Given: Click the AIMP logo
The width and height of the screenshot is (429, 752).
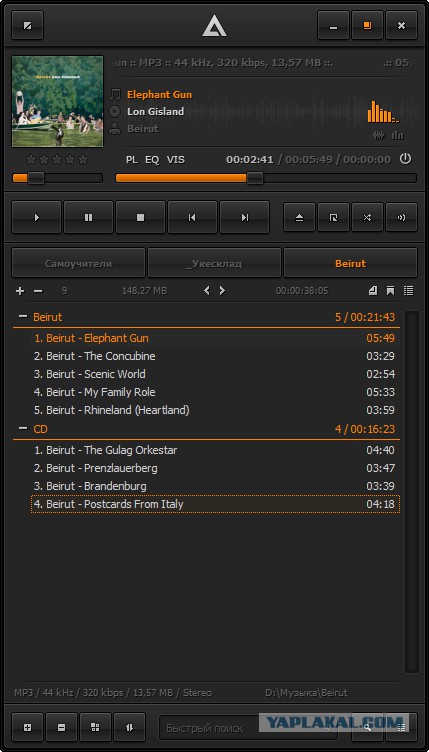Looking at the screenshot, I should [x=214, y=25].
